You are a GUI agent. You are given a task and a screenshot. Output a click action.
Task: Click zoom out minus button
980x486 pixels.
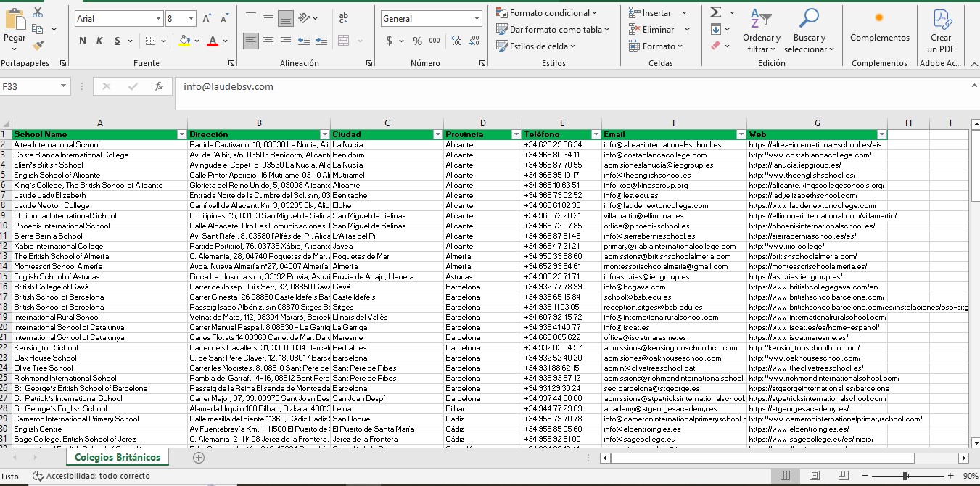click(865, 476)
